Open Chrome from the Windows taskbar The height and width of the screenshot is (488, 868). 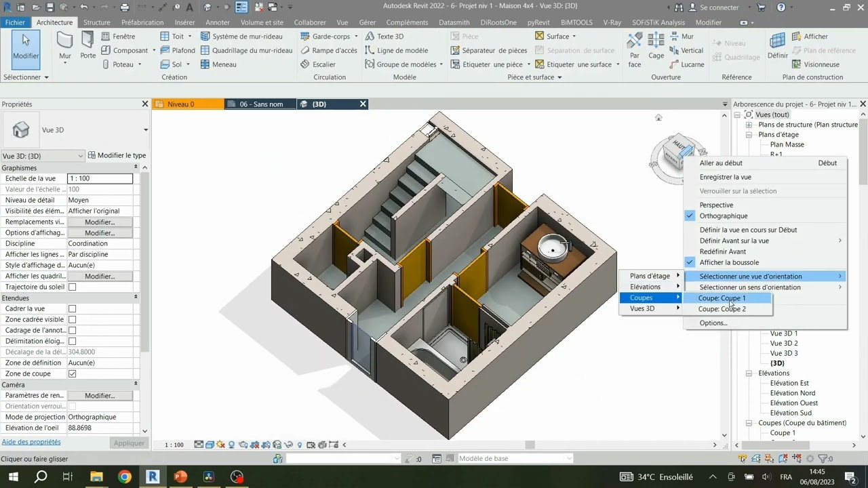click(125, 477)
